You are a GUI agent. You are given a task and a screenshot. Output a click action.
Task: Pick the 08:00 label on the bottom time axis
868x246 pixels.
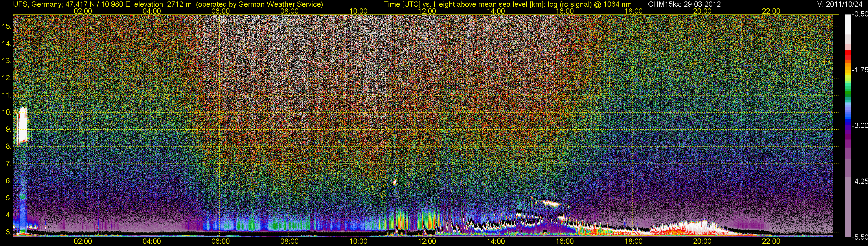pyautogui.click(x=289, y=241)
